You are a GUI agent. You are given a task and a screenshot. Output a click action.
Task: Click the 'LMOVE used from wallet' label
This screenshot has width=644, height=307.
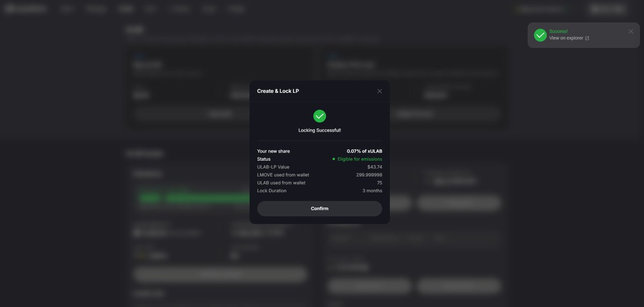click(283, 175)
